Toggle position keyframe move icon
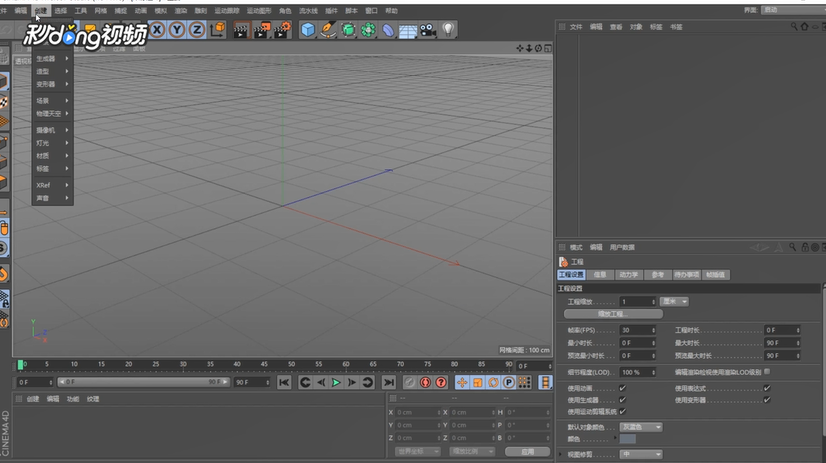This screenshot has height=463, width=826. point(462,382)
